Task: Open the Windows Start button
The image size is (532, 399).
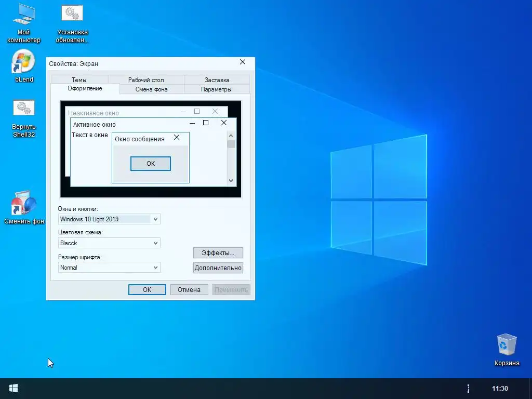Action: click(14, 389)
